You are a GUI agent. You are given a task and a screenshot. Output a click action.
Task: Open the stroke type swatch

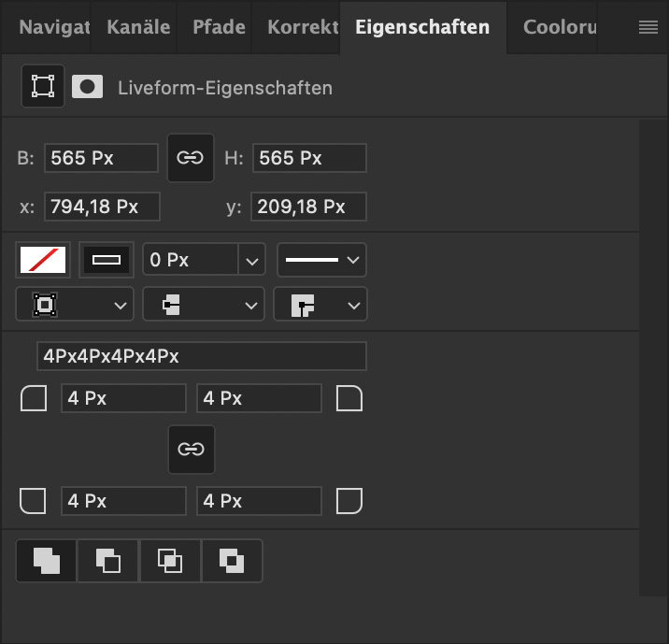pyautogui.click(x=107, y=260)
